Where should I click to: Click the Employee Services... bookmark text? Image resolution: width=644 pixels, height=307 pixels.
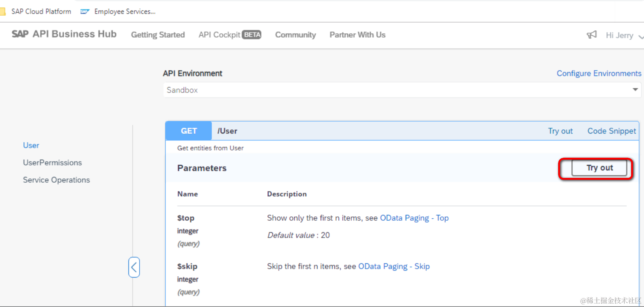pos(125,12)
